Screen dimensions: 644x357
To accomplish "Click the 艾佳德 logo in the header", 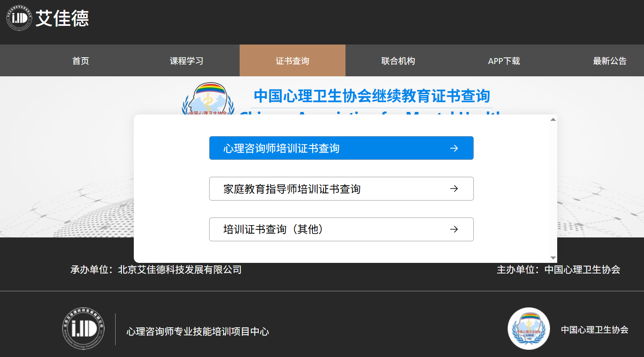I will (x=47, y=18).
